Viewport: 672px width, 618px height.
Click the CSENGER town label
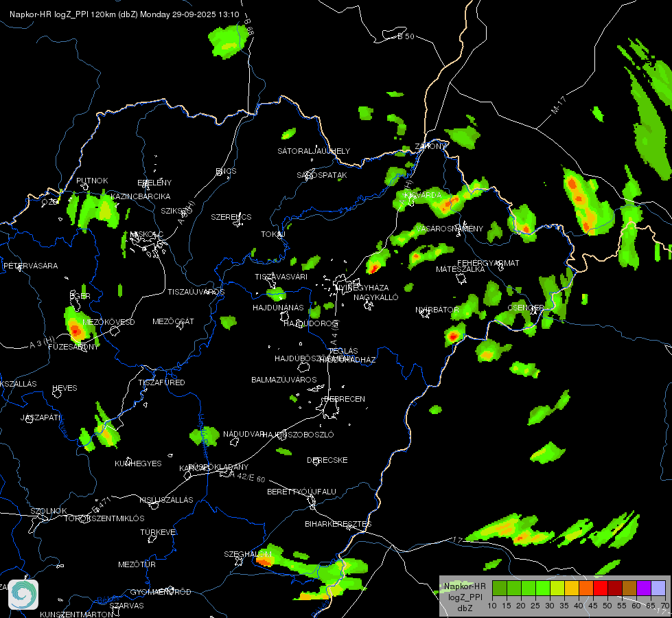(x=526, y=308)
